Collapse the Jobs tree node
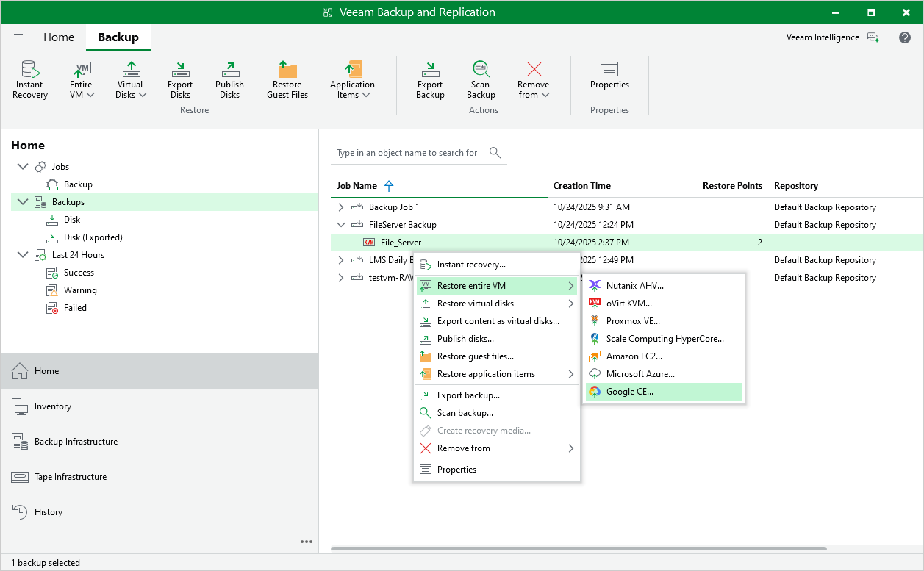Viewport: 924px width, 571px height. 22,167
